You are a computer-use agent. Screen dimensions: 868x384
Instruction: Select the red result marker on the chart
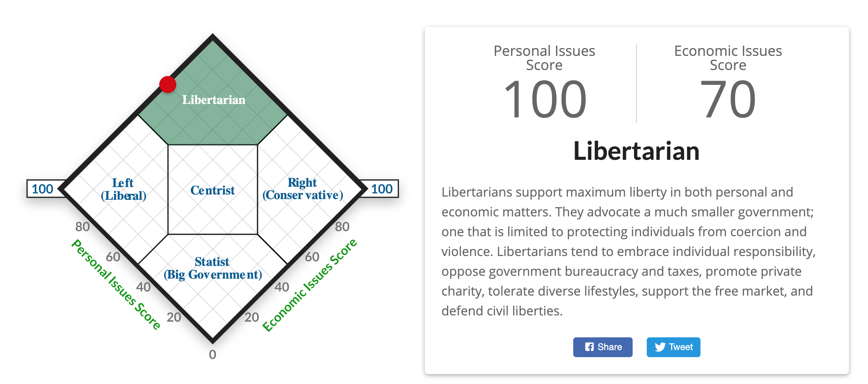tap(168, 85)
